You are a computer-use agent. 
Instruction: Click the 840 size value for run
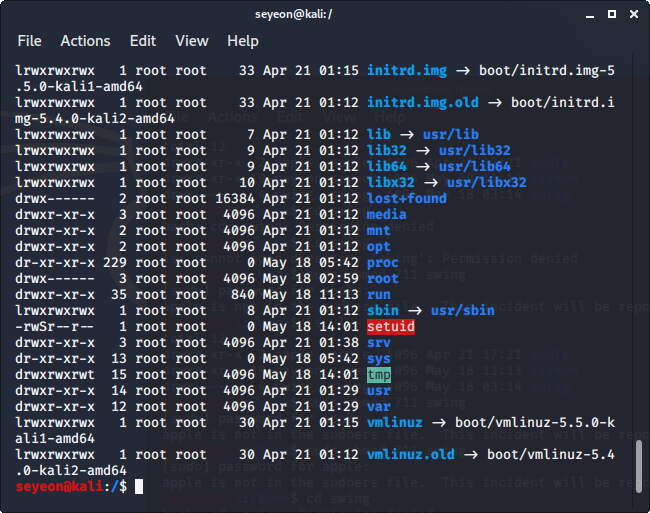pyautogui.click(x=243, y=295)
